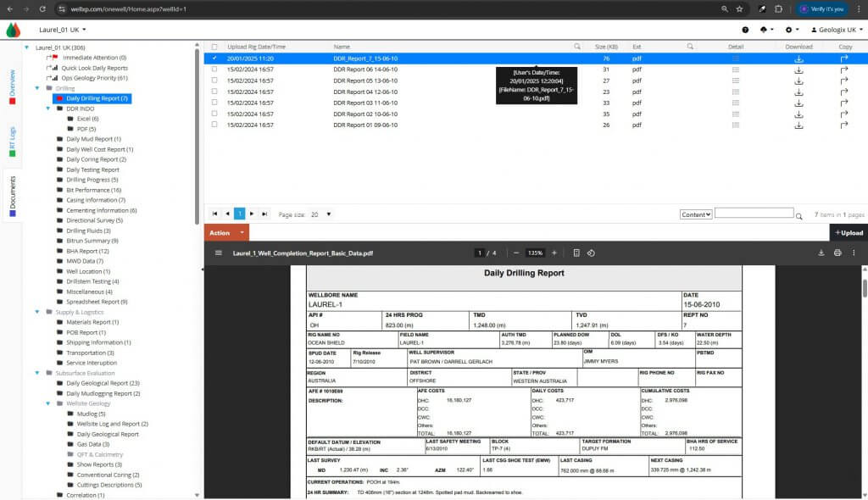Collapse the Supply & Logistics folder
This screenshot has height=500, width=868.
coord(37,312)
